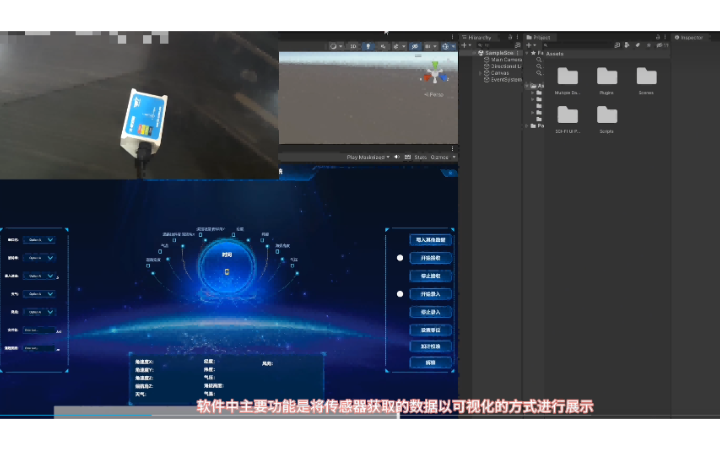
Task: Open the first Option A dropdown in left panel
Action: point(39,240)
